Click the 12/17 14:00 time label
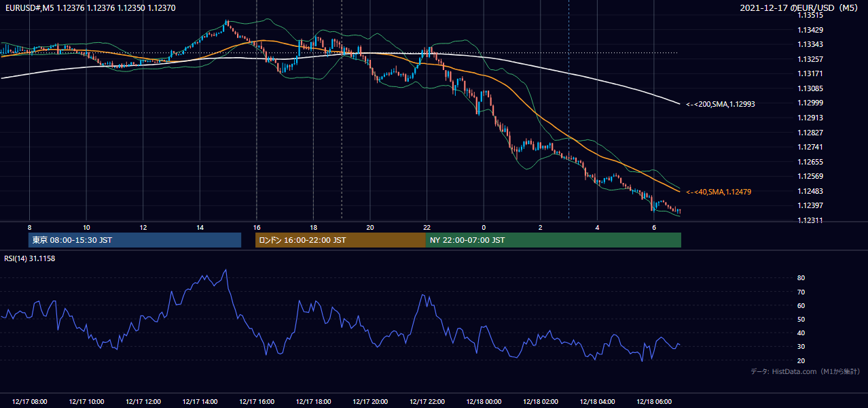Image resolution: width=868 pixels, height=408 pixels. [200, 402]
